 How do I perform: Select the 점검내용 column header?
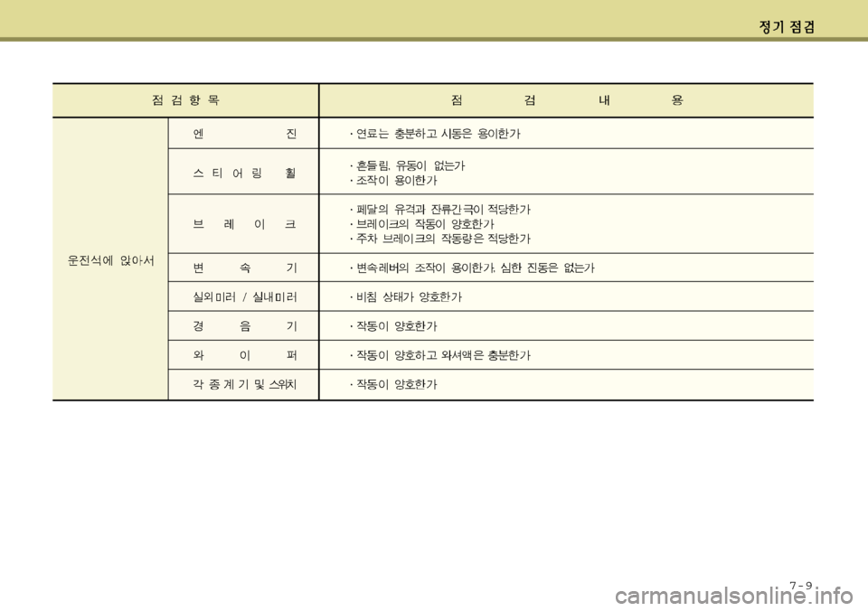click(x=566, y=100)
